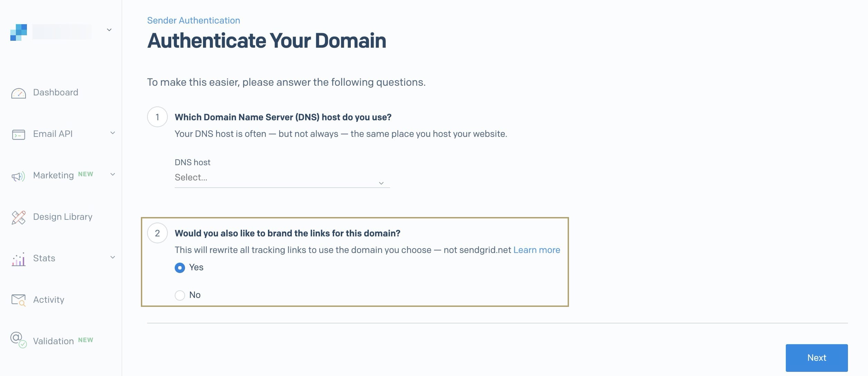Expand the Marketing submenu chevron

[x=113, y=175]
